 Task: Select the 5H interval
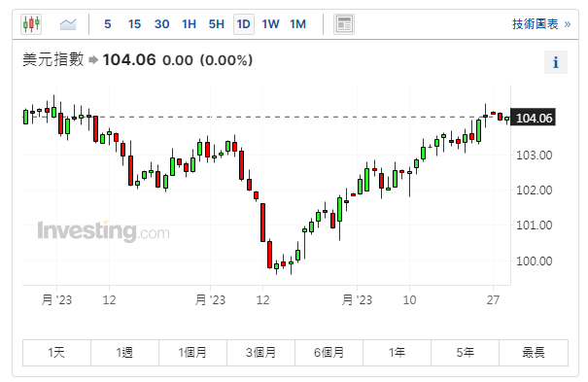point(217,24)
